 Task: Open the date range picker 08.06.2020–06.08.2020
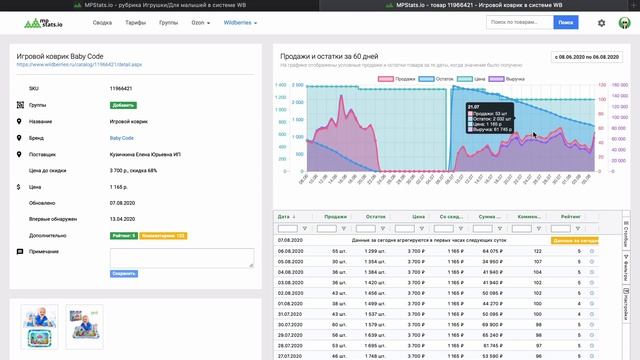tap(587, 57)
